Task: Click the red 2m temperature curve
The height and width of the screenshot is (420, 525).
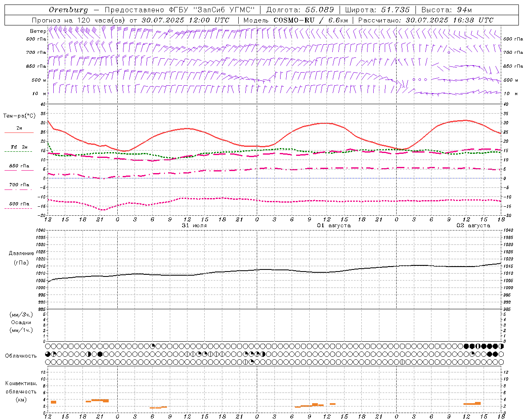Action: [274, 144]
